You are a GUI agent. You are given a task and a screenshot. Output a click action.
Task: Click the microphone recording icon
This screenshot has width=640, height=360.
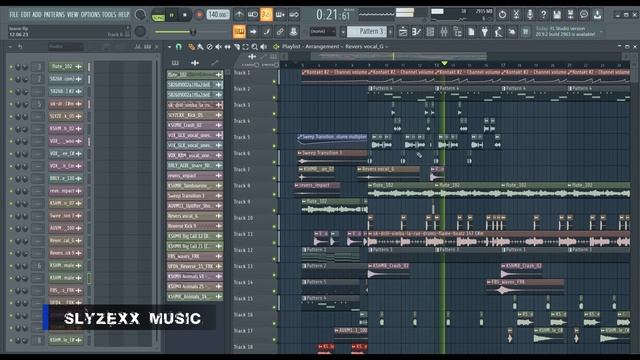pyautogui.click(x=530, y=15)
